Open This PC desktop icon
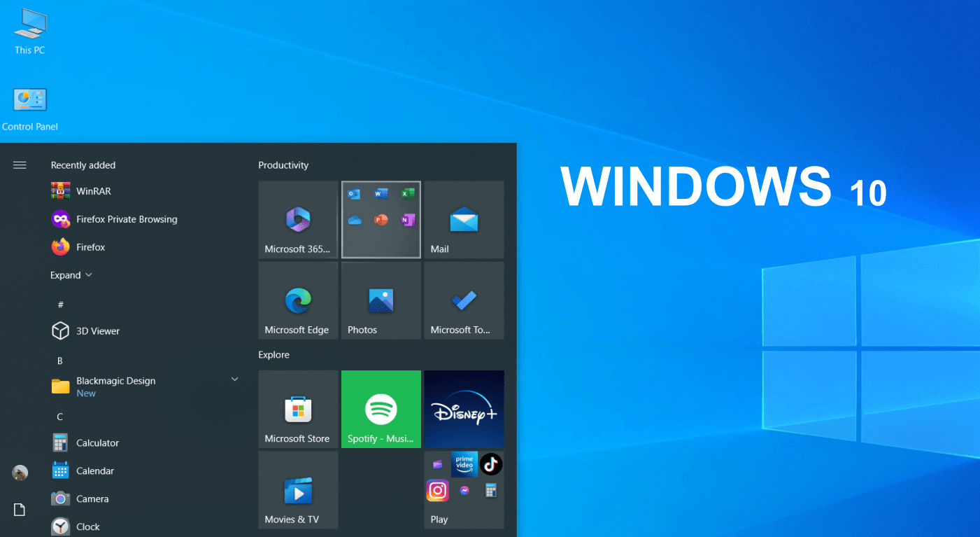 pos(30,32)
